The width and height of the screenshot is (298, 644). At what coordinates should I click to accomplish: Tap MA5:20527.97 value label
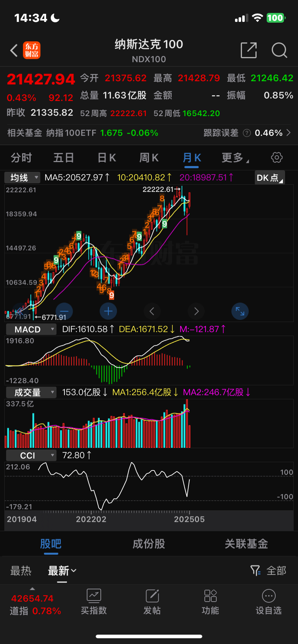pos(77,178)
